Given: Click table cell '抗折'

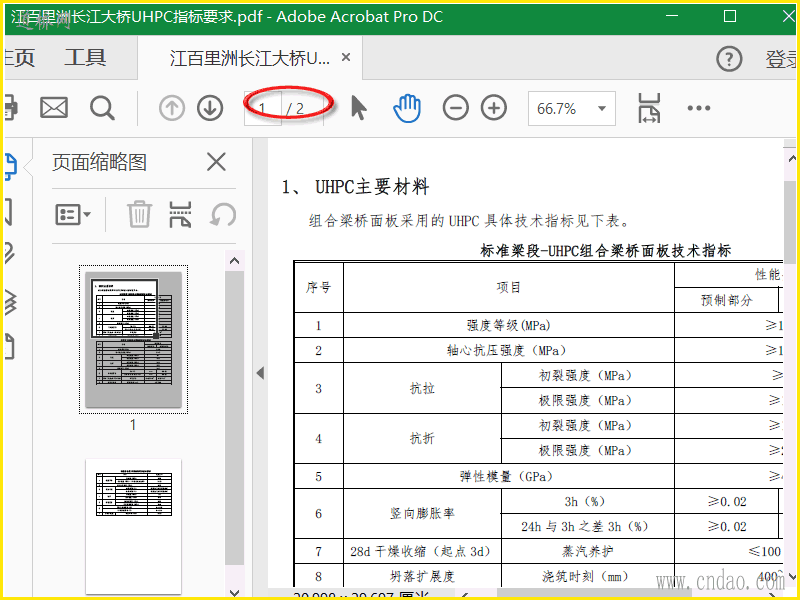Looking at the screenshot, I should click(x=422, y=438).
